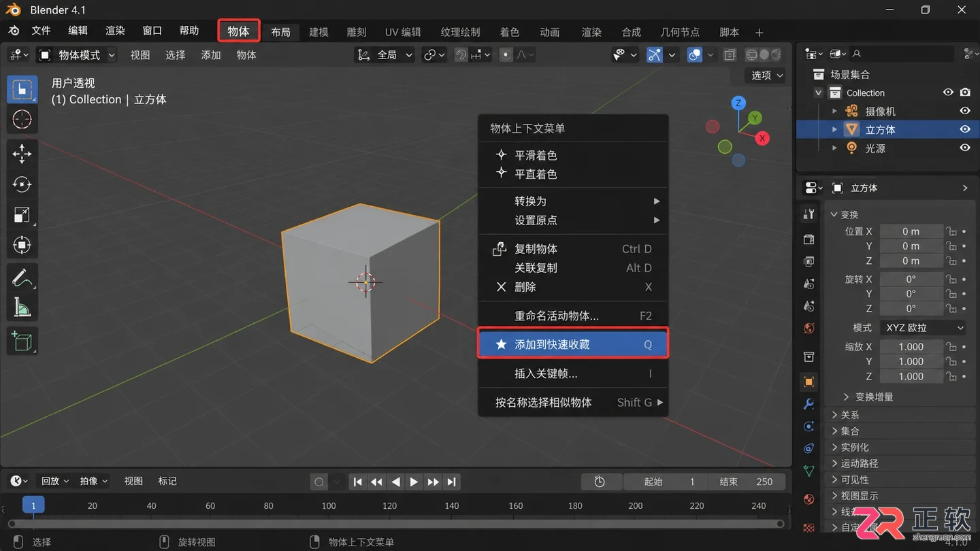Viewport: 980px width, 551px height.
Task: Open the 回放 timeline popover
Action: coord(55,481)
